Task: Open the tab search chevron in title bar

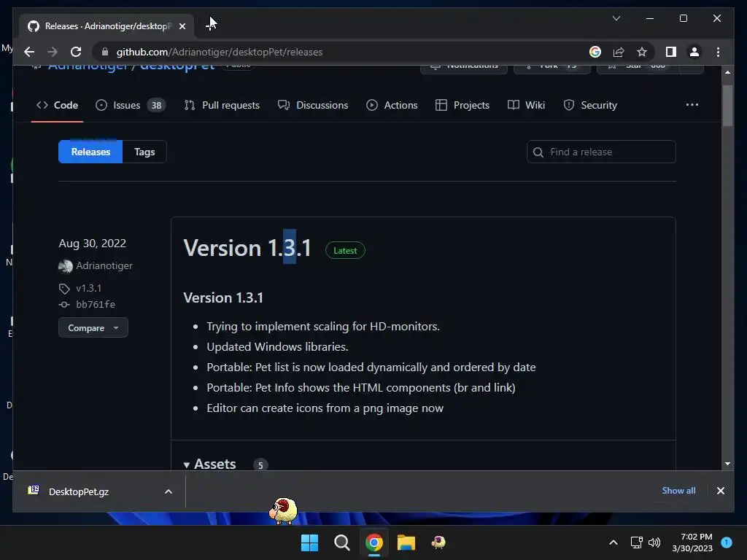Action: [616, 18]
